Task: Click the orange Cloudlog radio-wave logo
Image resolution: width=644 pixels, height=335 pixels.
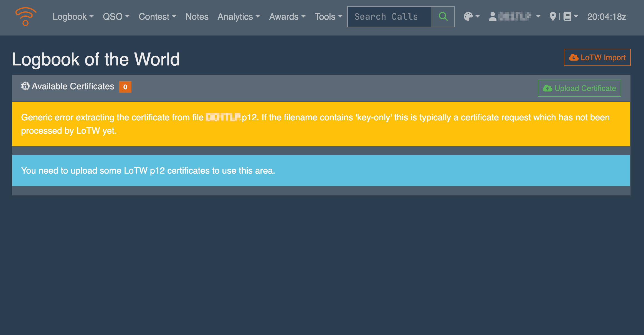Action: click(x=26, y=17)
